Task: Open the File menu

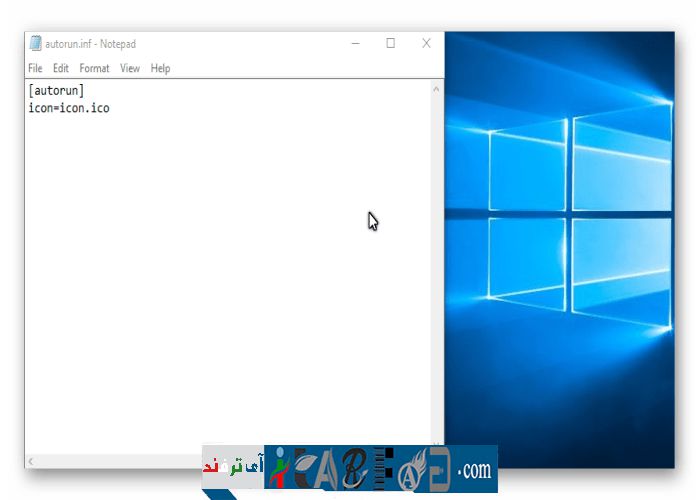Action: pyautogui.click(x=35, y=68)
